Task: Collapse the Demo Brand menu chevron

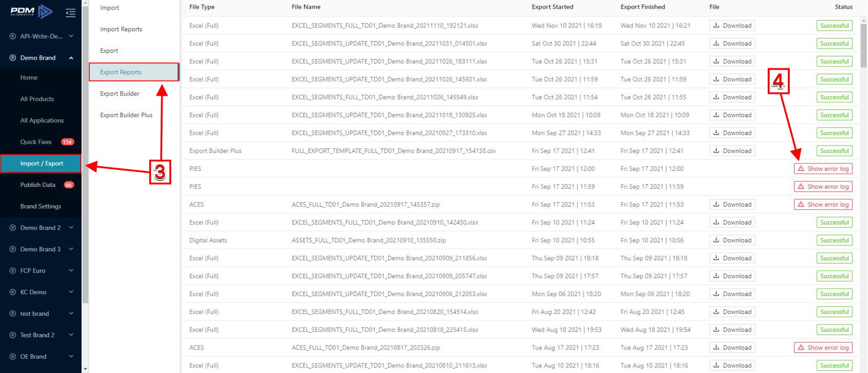Action: 71,58
